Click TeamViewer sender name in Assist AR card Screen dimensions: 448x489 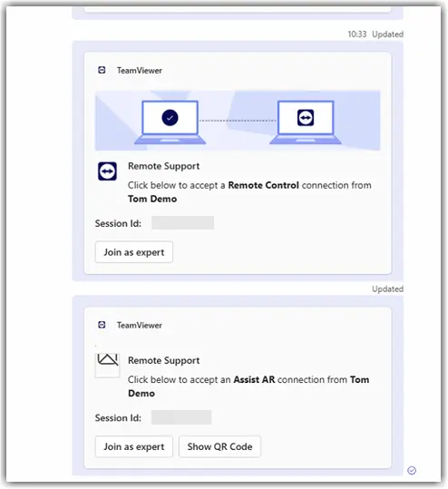[x=140, y=326]
